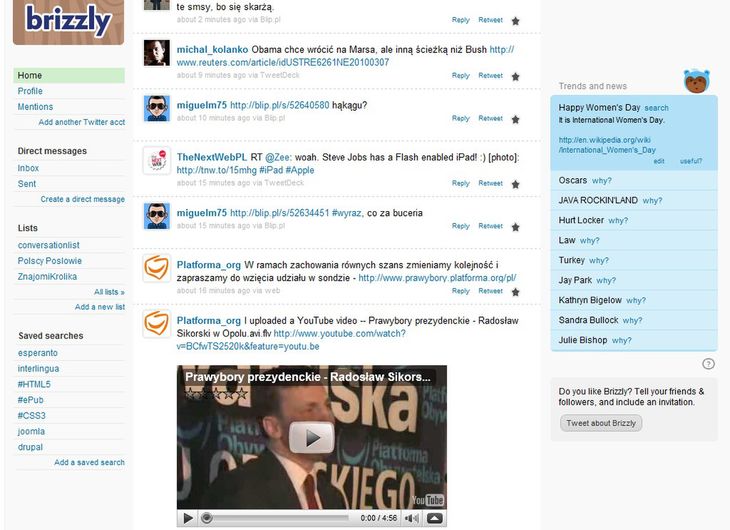Play the embedded YouTube video (center button)
The image size is (730, 530).
click(x=312, y=438)
